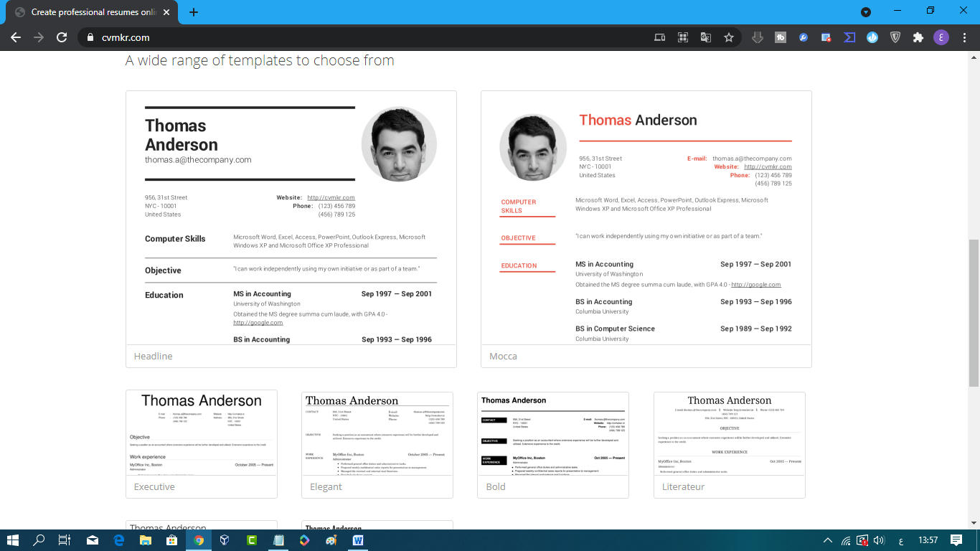Click 'A wide range of templates' heading
Screen dimensions: 980x551
[260, 60]
